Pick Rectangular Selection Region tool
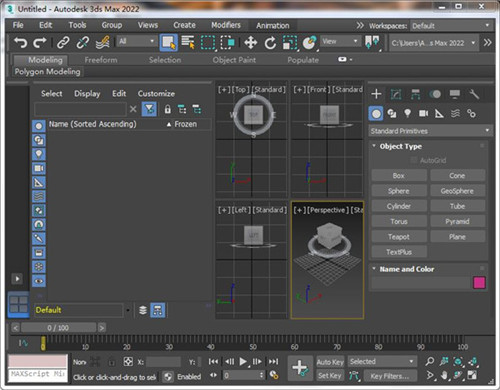 click(x=208, y=43)
